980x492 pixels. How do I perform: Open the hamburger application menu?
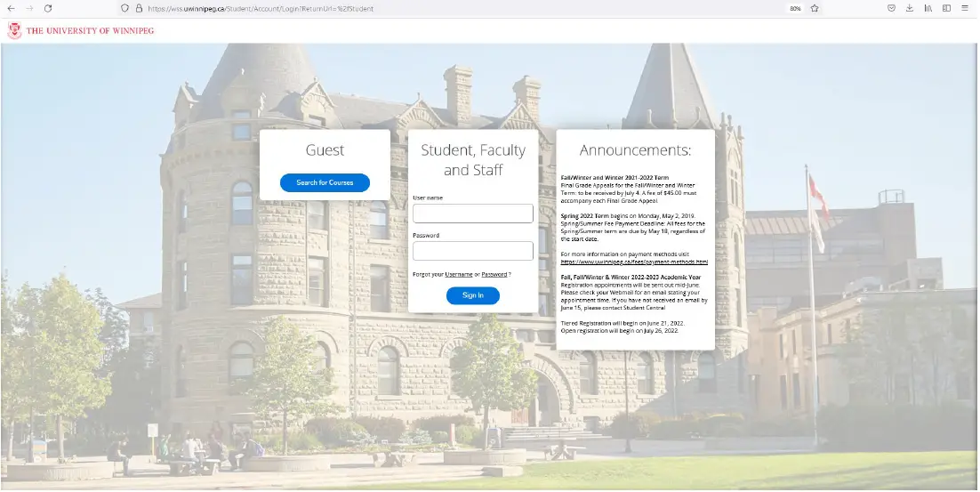pos(965,8)
